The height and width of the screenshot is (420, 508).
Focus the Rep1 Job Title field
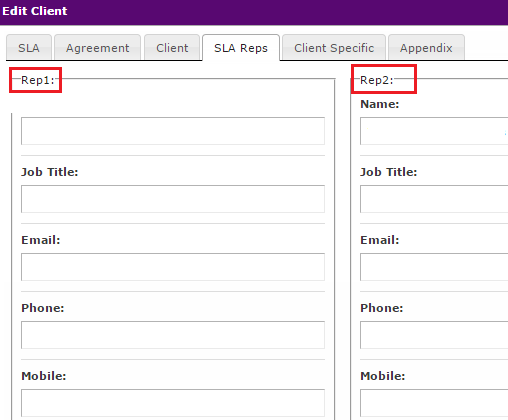[173, 199]
